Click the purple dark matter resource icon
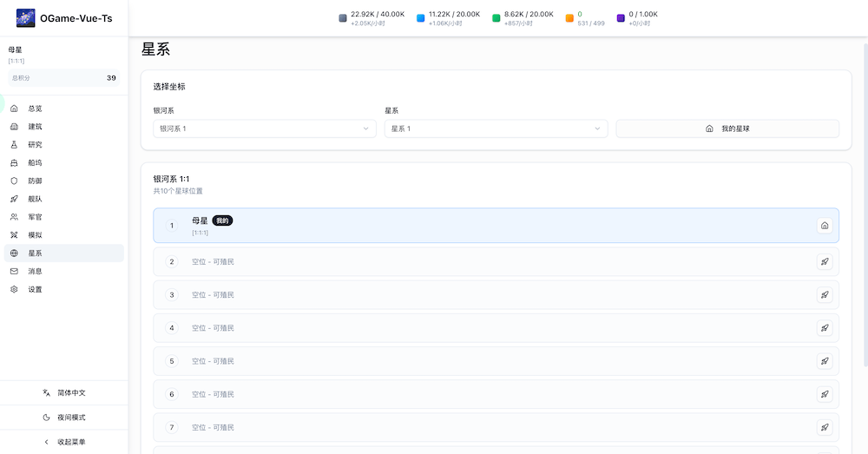The height and width of the screenshot is (454, 868). coord(621,18)
